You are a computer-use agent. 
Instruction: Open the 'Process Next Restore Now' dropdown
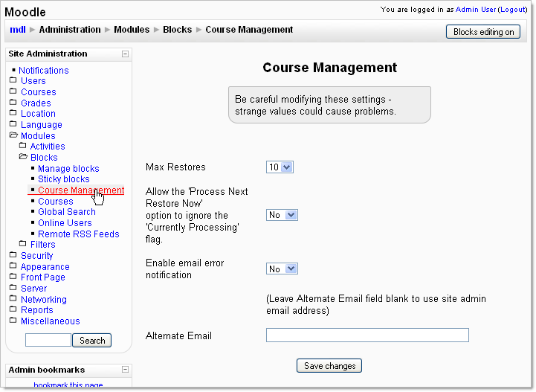click(x=282, y=215)
